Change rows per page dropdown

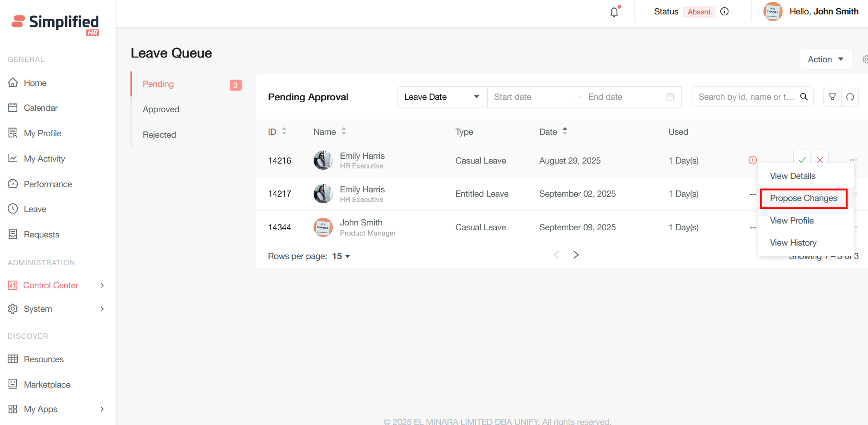tap(341, 256)
